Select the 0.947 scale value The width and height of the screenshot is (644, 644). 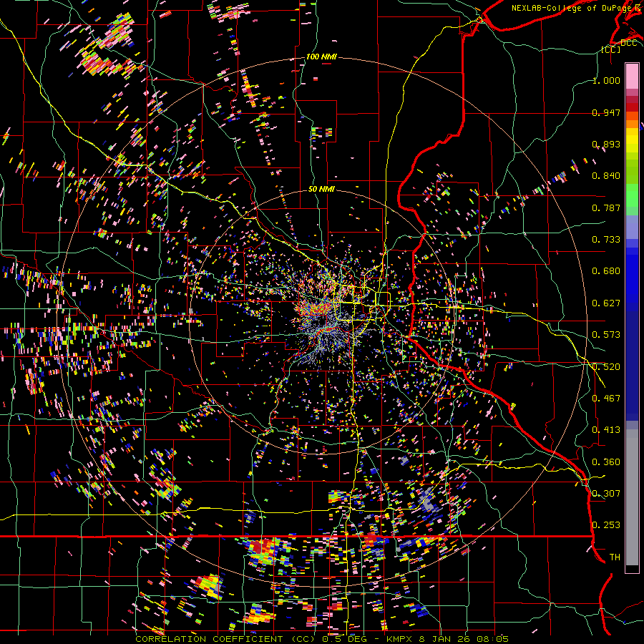pos(606,112)
